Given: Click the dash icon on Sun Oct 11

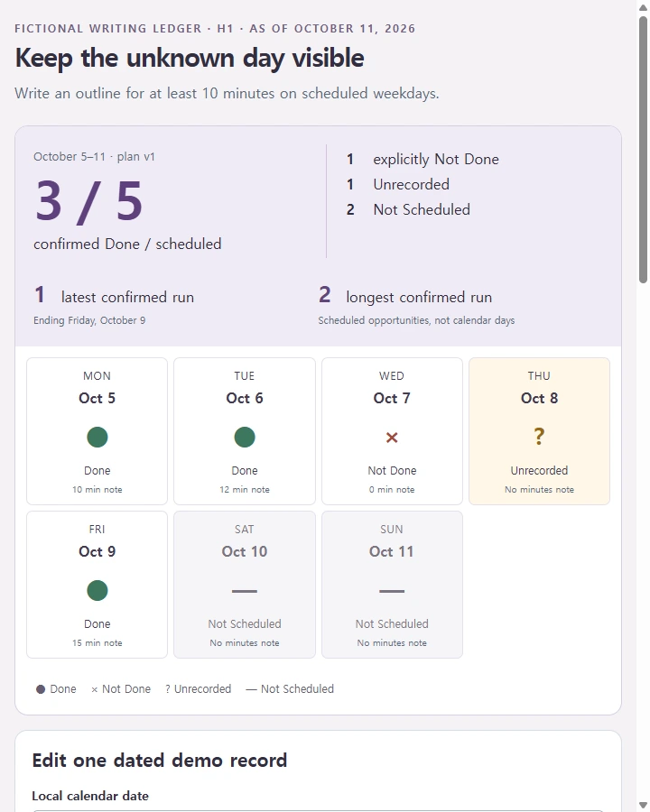Looking at the screenshot, I should click(392, 591).
